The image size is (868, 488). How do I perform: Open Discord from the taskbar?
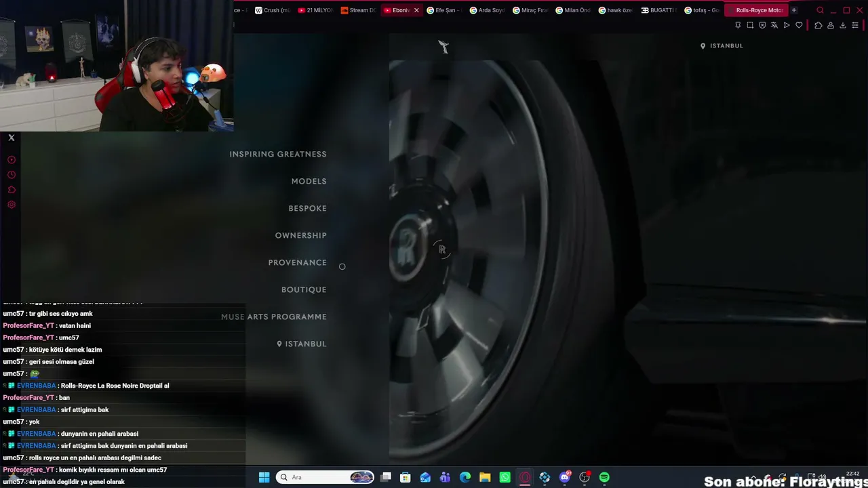point(565,477)
